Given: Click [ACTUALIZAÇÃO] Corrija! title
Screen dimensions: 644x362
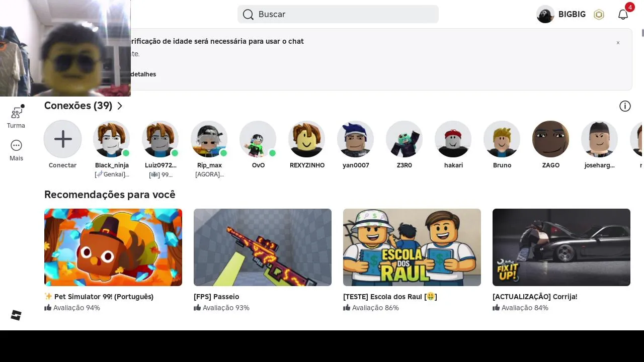Looking at the screenshot, I should (x=535, y=297).
